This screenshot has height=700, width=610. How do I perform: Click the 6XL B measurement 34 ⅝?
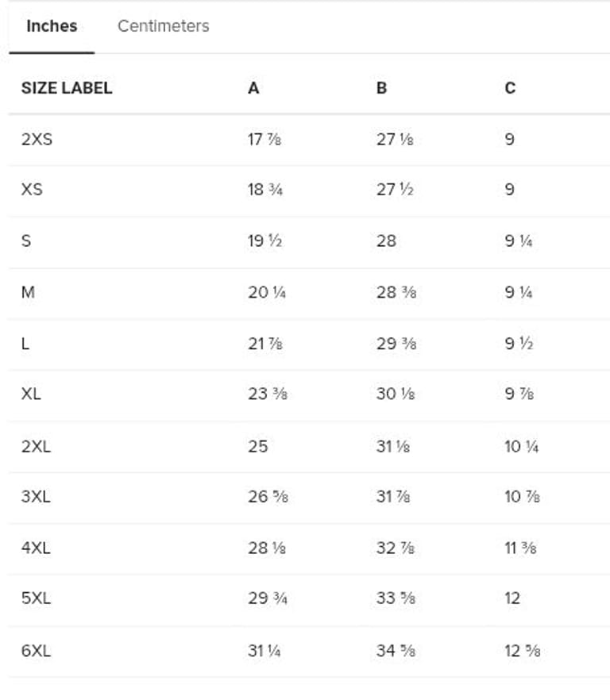tap(395, 651)
